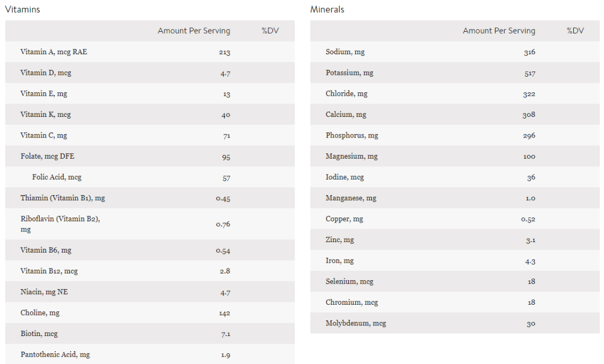Select the Folic Acid, mcg sub-row
The image size is (604, 364).
coord(56,177)
